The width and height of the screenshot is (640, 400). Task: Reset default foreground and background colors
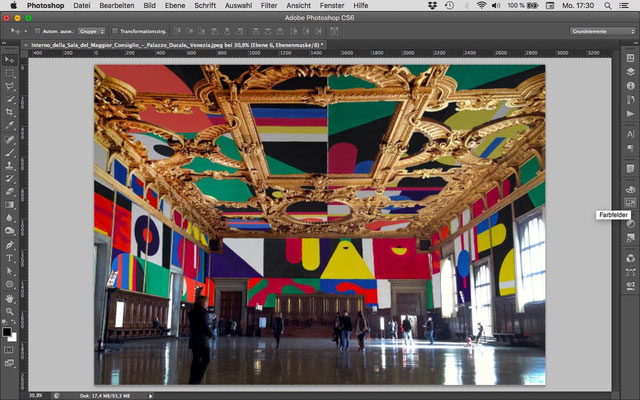click(4, 323)
